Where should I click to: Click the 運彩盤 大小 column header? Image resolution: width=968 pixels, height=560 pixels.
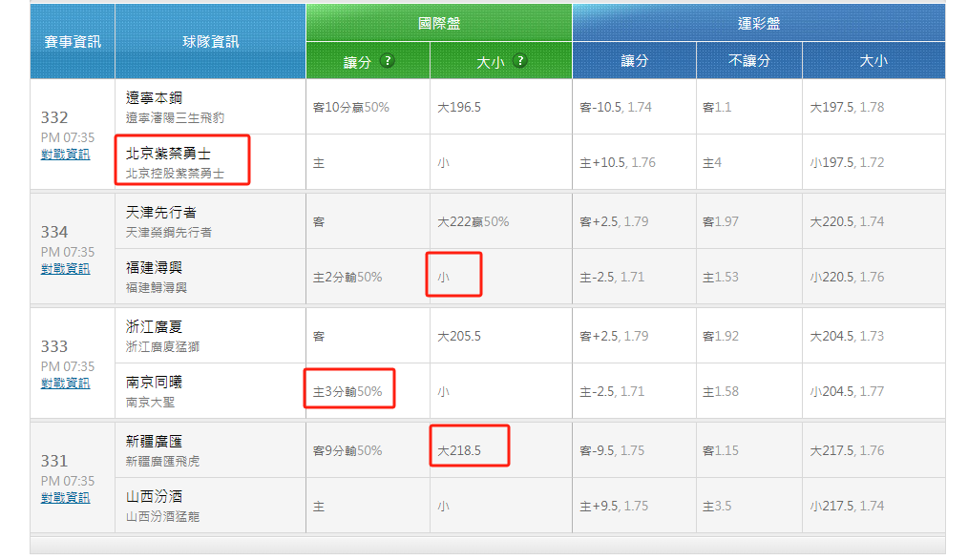pos(873,60)
